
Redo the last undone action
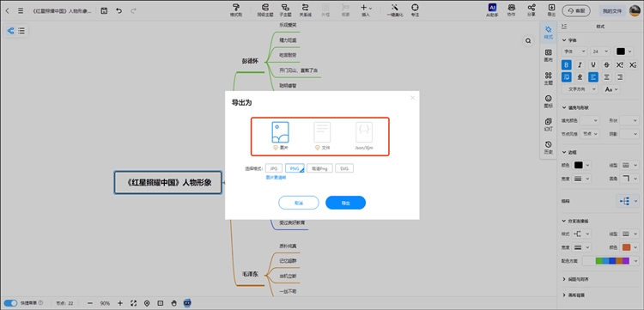click(133, 10)
